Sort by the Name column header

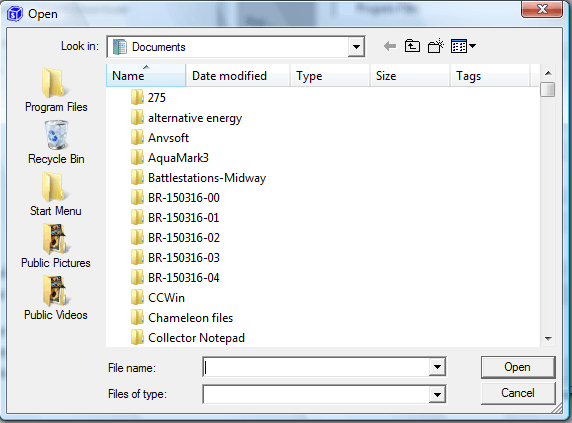point(146,75)
